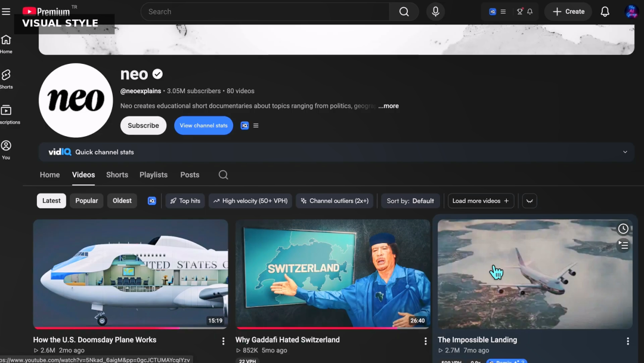The width and height of the screenshot is (644, 363).
Task: Toggle Top hits filter
Action: pos(185,201)
